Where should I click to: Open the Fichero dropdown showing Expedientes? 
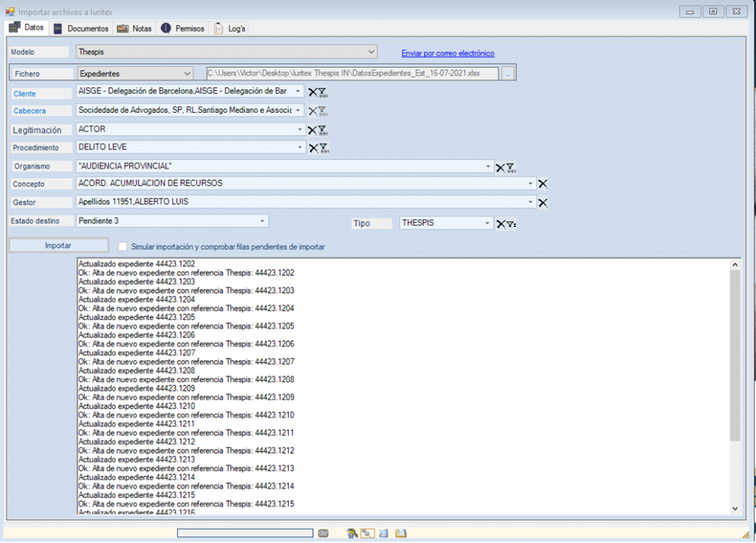pos(186,74)
